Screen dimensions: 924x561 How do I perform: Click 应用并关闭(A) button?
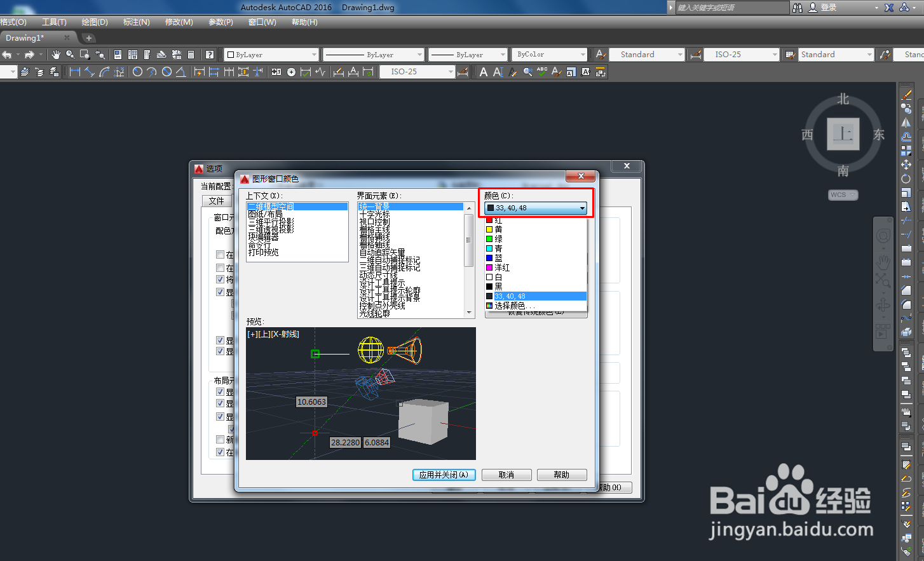pyautogui.click(x=444, y=475)
